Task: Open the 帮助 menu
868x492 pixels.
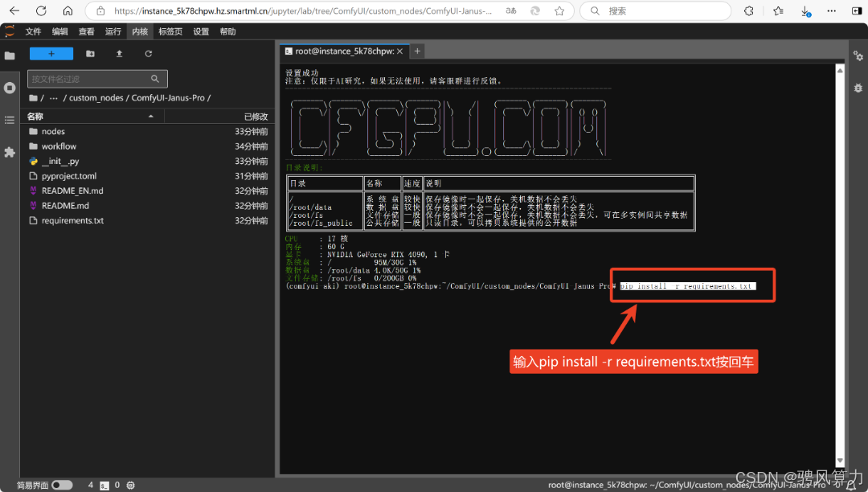Action: coord(227,31)
